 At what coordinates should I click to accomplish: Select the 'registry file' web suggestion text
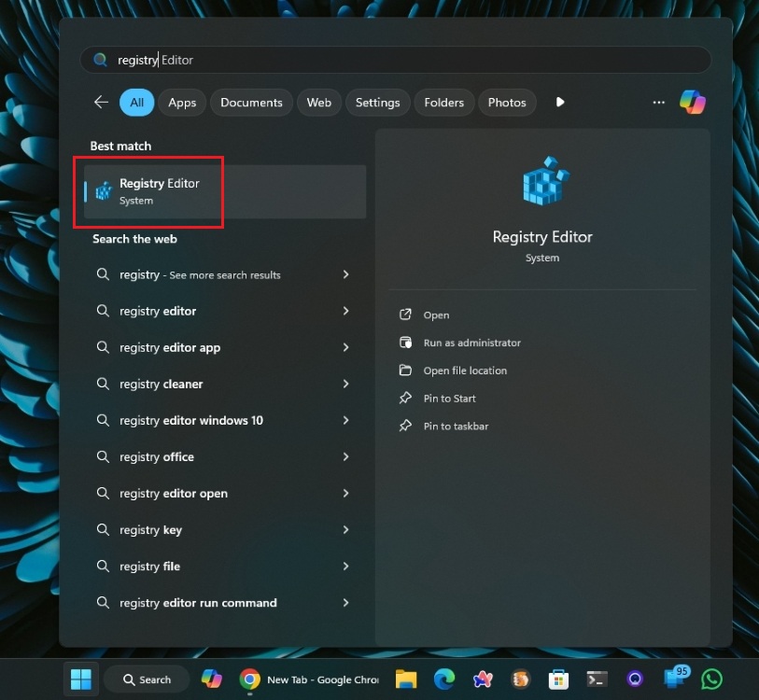(149, 567)
